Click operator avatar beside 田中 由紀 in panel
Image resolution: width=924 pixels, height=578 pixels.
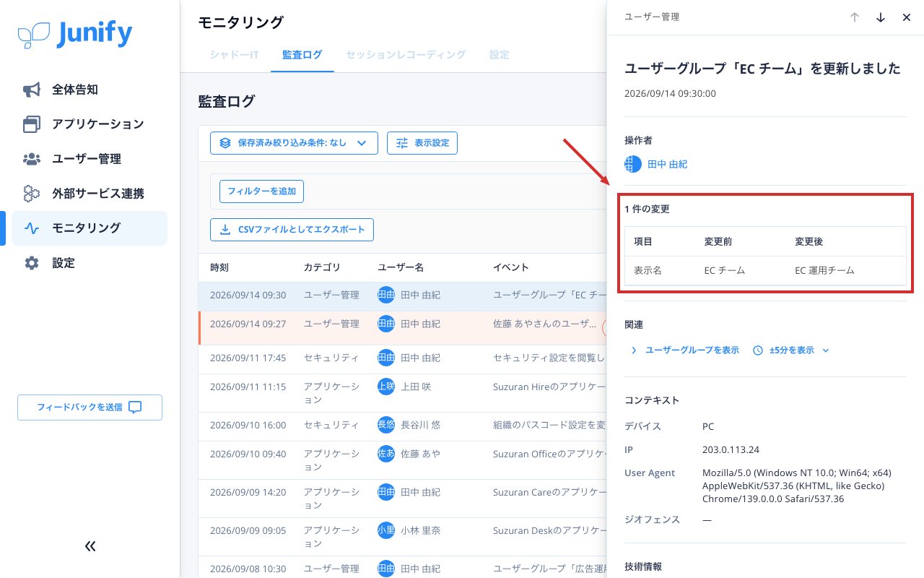(x=633, y=164)
